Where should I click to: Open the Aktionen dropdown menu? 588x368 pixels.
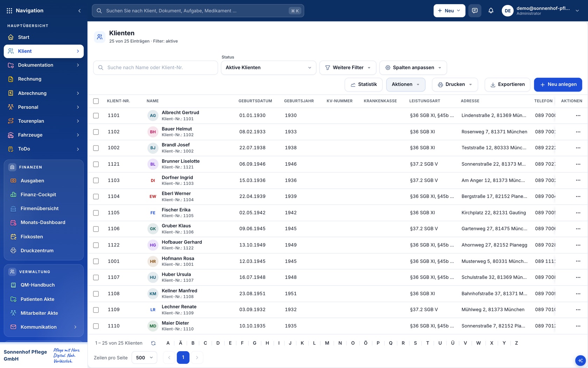click(x=406, y=84)
